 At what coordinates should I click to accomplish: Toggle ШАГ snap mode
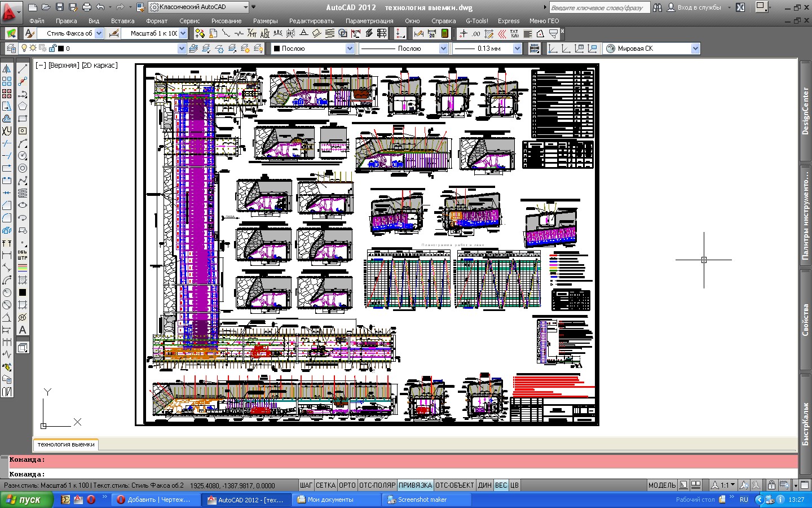coord(306,485)
